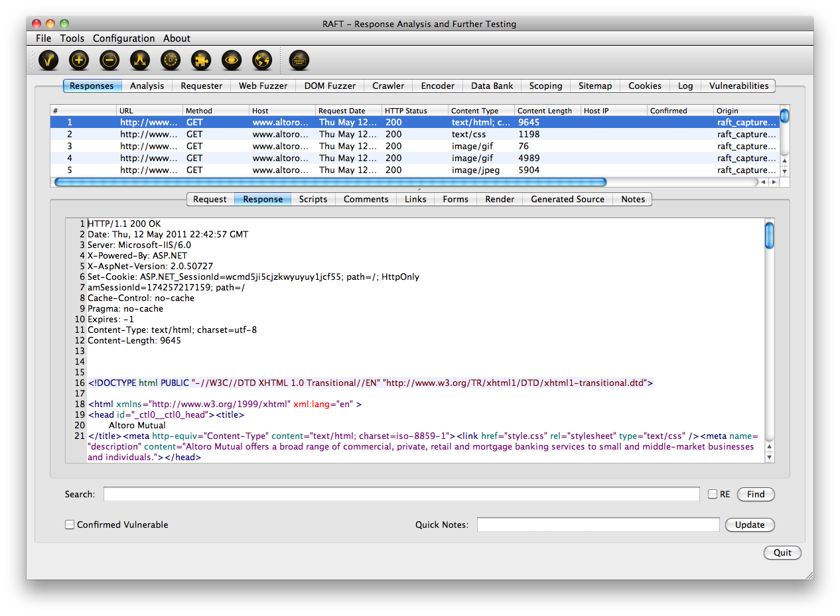Click the responses table scroll right arrow
This screenshot has height=616, width=840.
(x=774, y=182)
